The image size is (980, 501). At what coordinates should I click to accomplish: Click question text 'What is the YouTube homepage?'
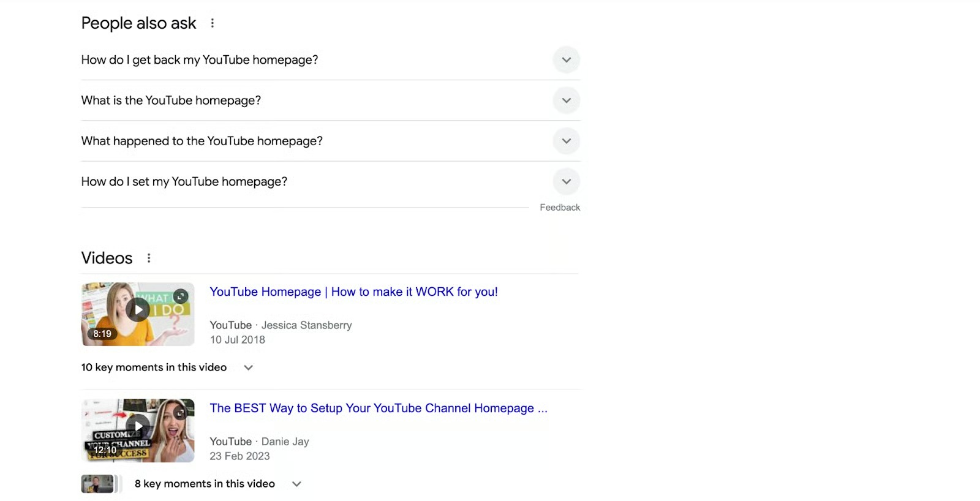coord(171,100)
